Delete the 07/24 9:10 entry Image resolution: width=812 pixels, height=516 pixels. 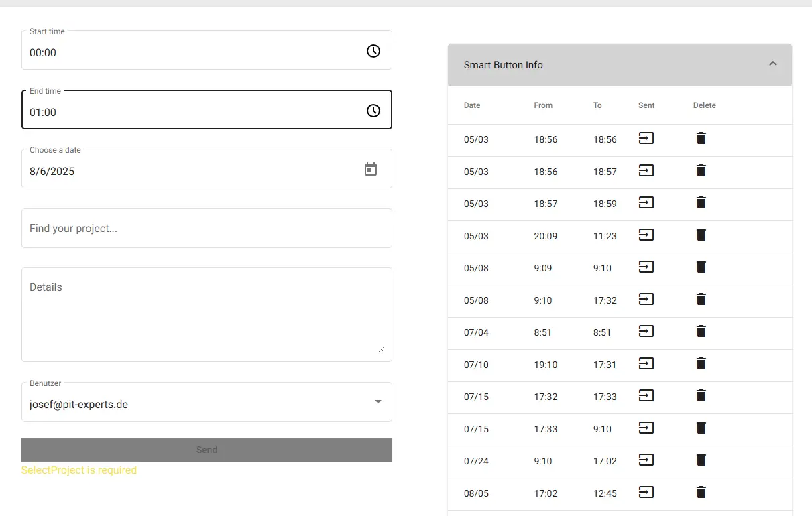701,460
